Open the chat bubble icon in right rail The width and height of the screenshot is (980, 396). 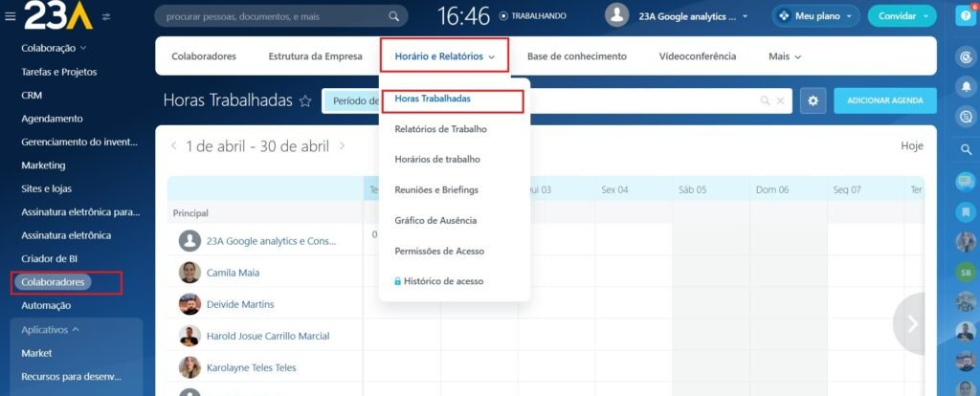966,182
